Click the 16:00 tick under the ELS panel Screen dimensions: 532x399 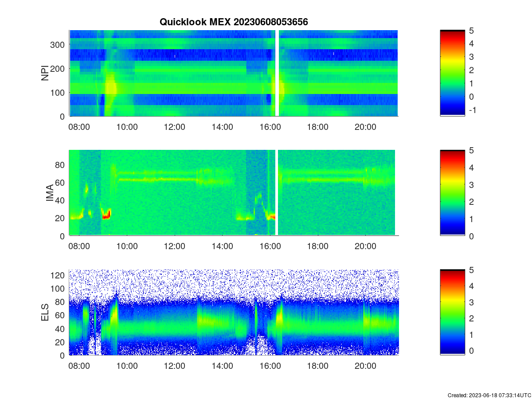(x=270, y=366)
